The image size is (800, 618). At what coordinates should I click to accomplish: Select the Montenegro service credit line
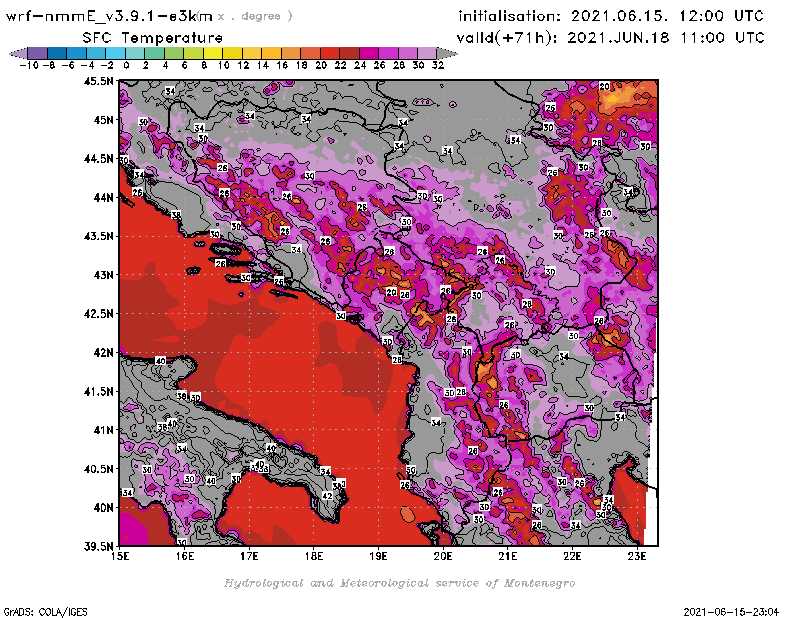(399, 583)
